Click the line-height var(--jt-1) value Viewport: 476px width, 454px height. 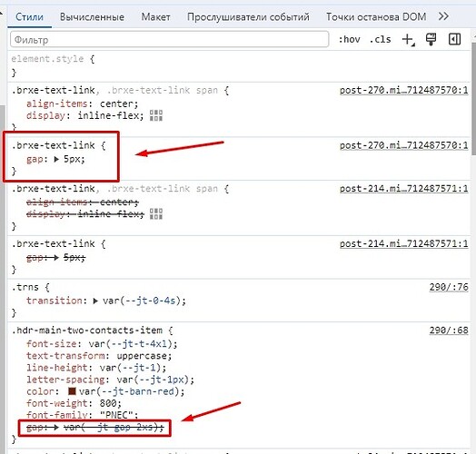132,368
